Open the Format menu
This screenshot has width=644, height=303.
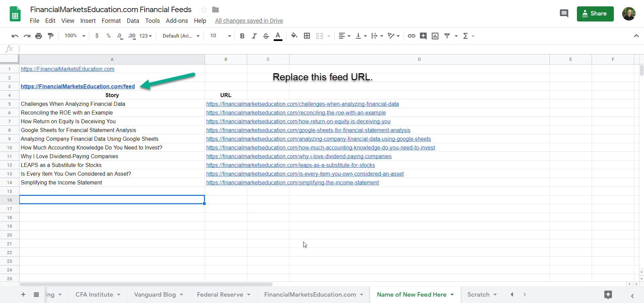pyautogui.click(x=111, y=21)
